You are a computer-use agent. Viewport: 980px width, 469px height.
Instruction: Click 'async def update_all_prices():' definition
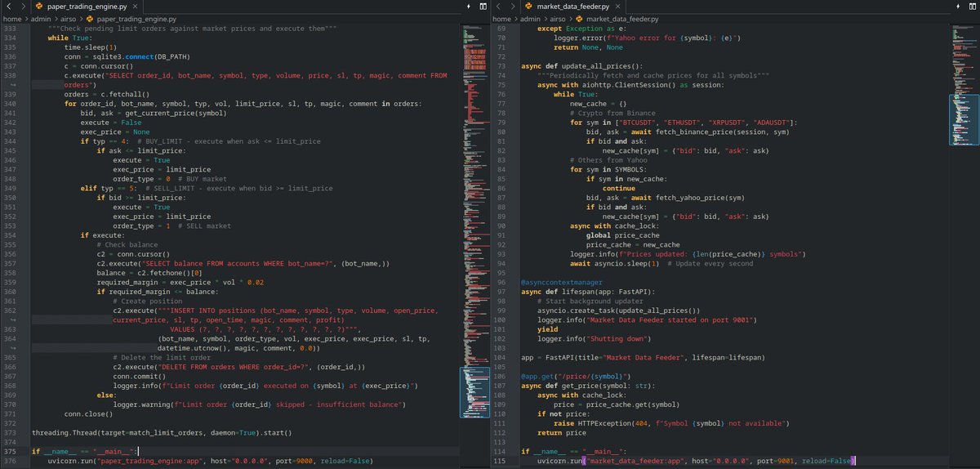581,65
